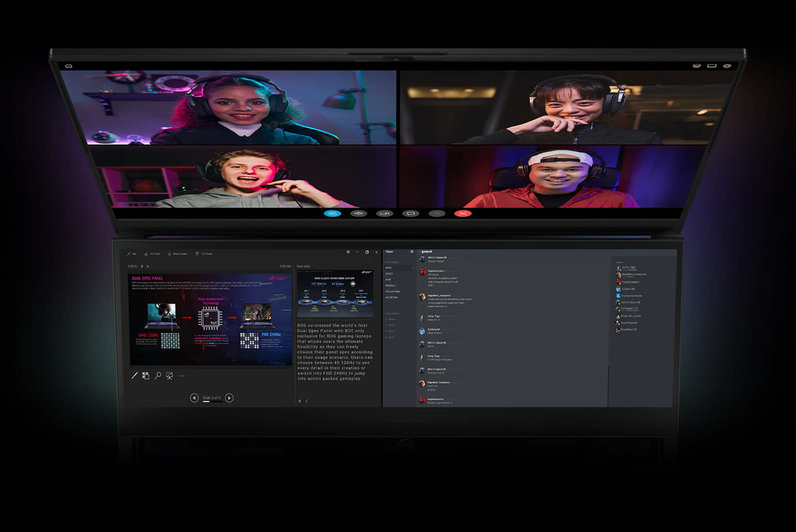Click the red end call button
The height and width of the screenshot is (532, 796).
463,213
